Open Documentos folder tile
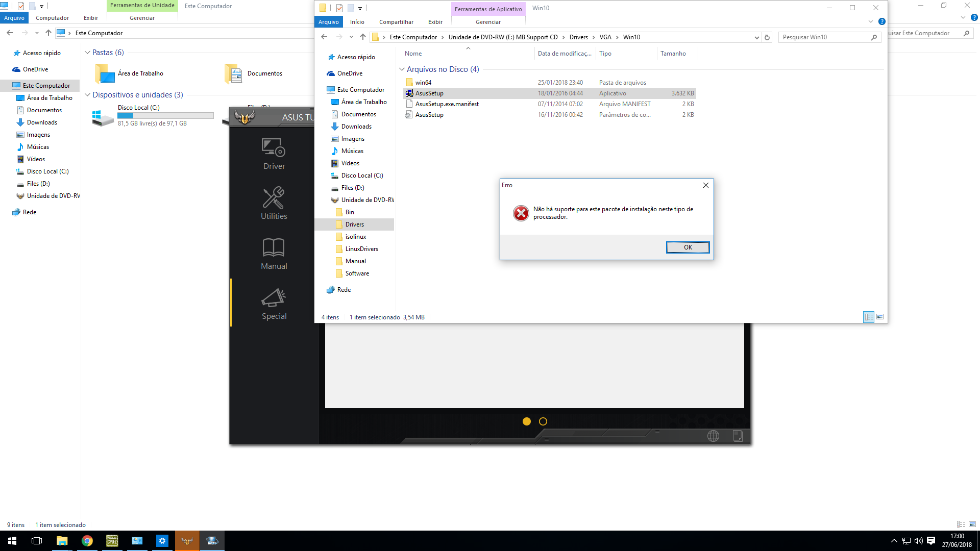 254,73
